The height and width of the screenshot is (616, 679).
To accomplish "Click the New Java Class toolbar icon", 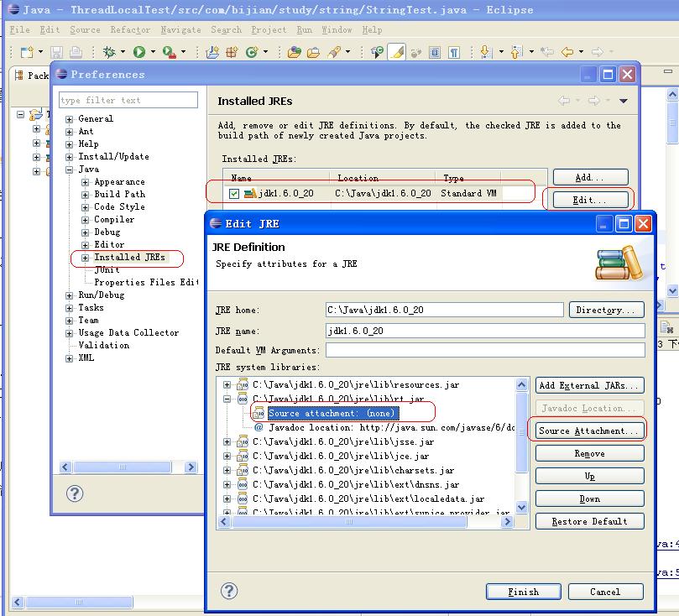I will 252,52.
